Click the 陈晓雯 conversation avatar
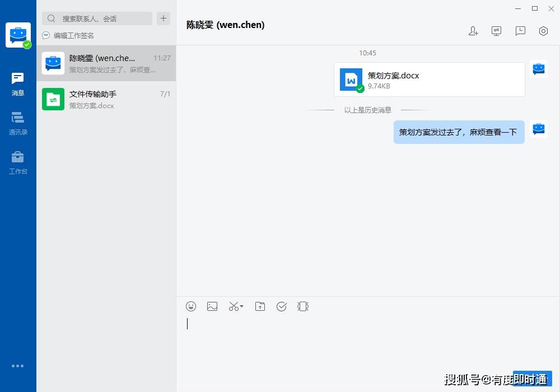Image resolution: width=560 pixels, height=392 pixels. point(53,63)
